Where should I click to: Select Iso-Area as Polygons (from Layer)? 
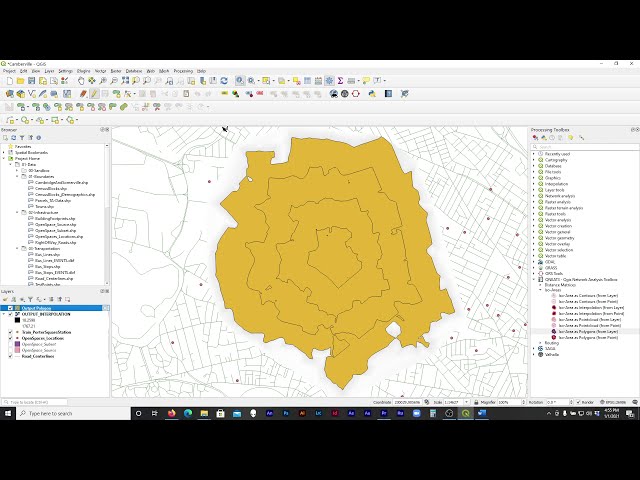[x=588, y=332]
